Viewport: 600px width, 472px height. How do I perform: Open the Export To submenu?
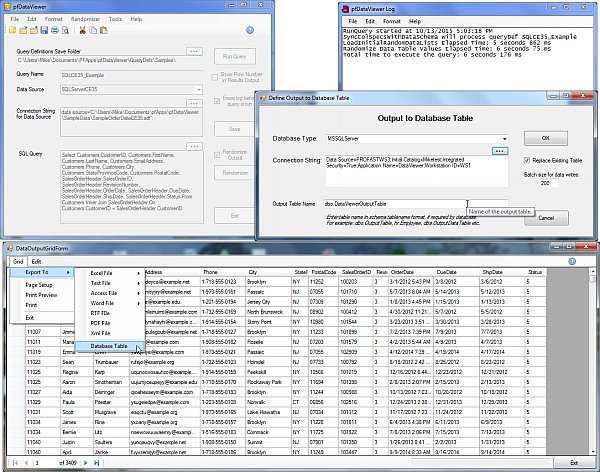pos(42,272)
